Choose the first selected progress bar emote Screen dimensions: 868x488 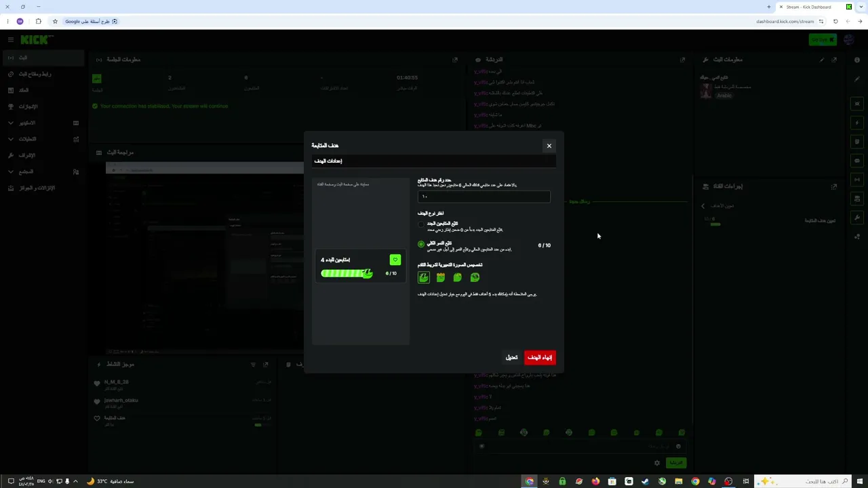(x=424, y=277)
